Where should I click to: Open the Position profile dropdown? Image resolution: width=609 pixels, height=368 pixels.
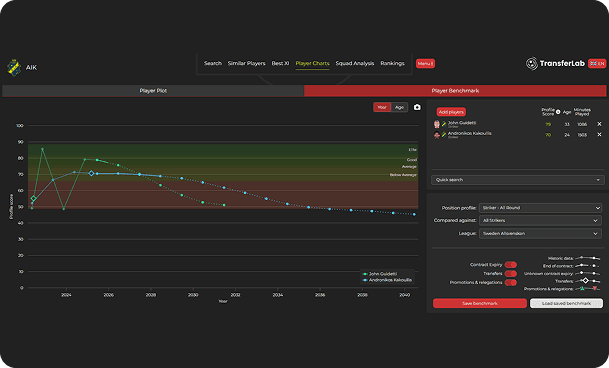[541, 208]
